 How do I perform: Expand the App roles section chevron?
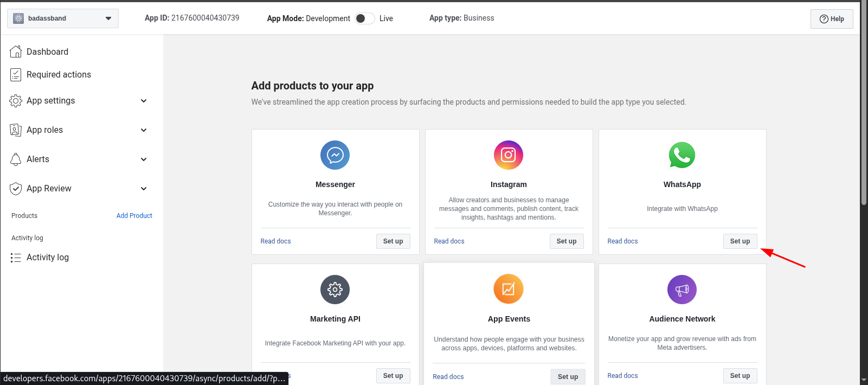pyautogui.click(x=144, y=130)
